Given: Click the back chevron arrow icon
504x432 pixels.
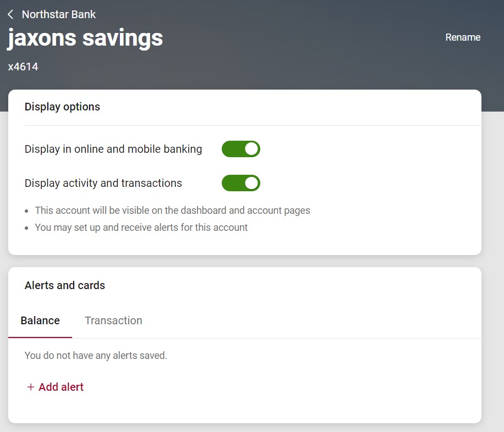Looking at the screenshot, I should tap(10, 14).
